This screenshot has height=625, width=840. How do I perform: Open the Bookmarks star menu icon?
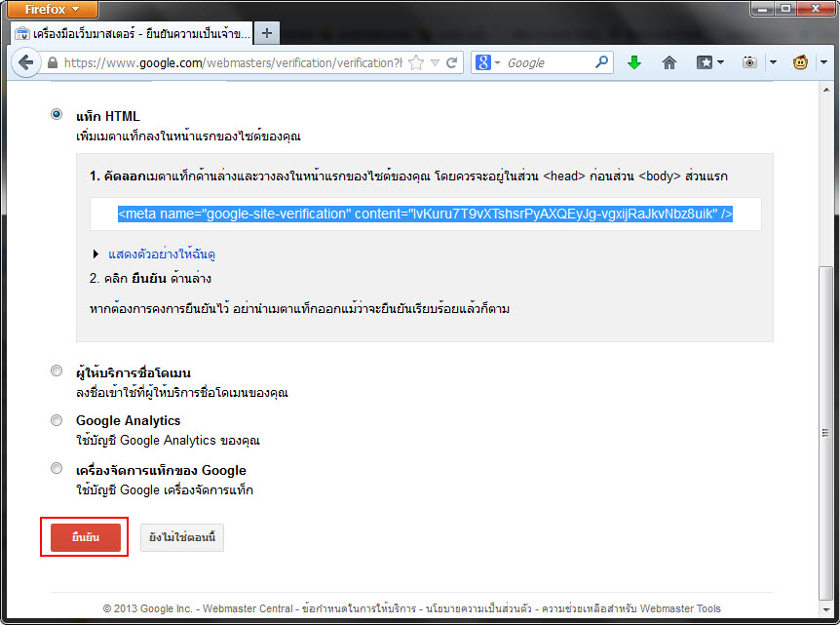(705, 62)
